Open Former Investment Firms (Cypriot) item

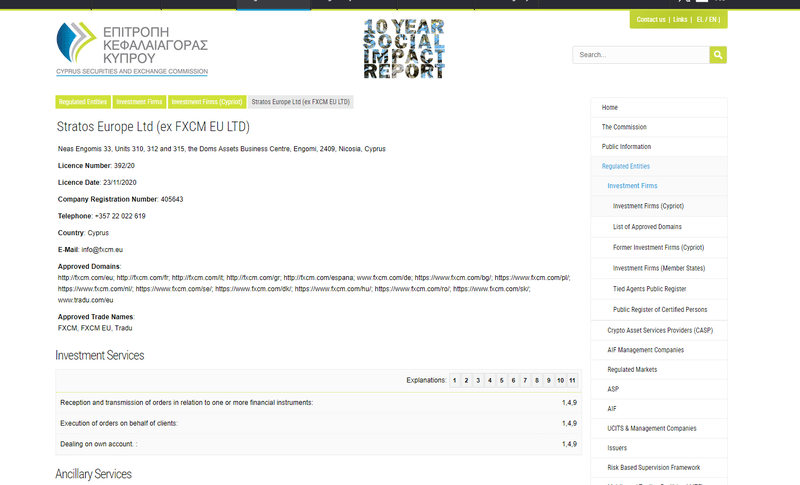(659, 247)
